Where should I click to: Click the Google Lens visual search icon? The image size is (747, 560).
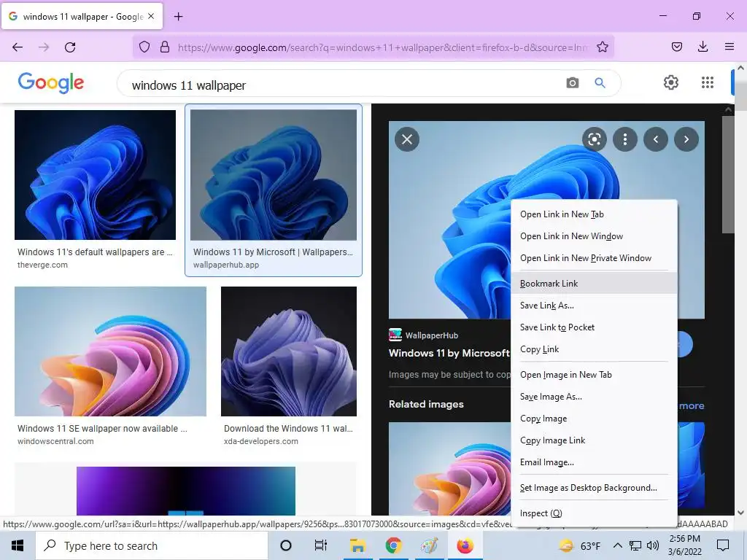[594, 139]
